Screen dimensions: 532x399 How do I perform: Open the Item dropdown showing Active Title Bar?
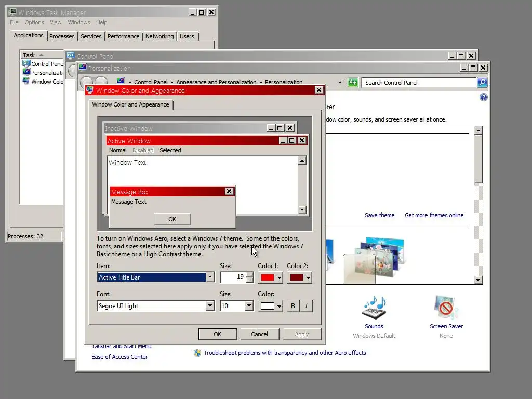coord(210,277)
